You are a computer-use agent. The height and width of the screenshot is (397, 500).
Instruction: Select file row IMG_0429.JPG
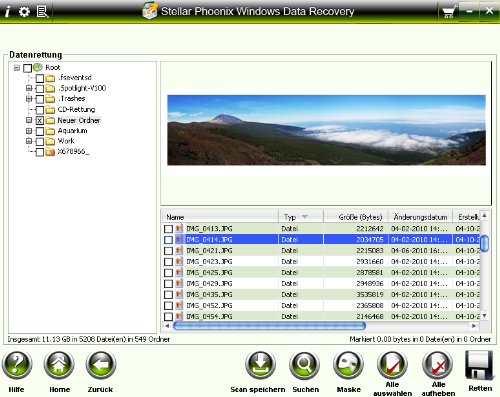[321, 283]
